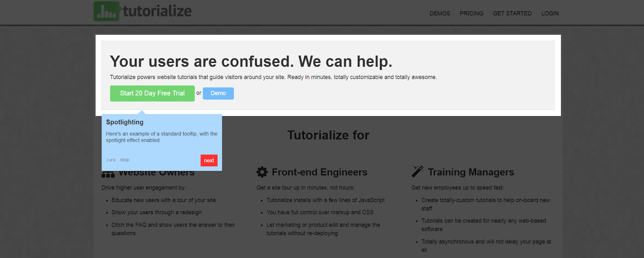Click 'Totally asynchronous' bullet text
Viewport: 644px width, 258px height.
point(486,246)
